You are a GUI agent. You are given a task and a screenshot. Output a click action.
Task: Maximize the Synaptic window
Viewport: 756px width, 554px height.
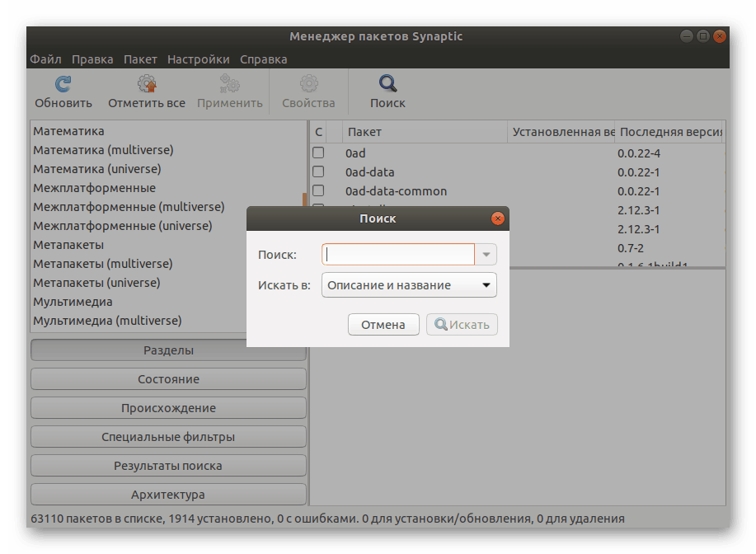pyautogui.click(x=703, y=36)
